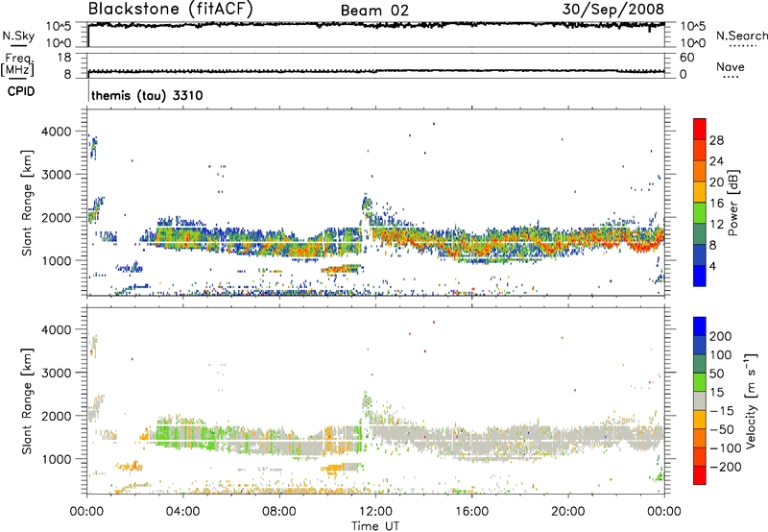Click the '-200' tick on the velocity colorbar

coord(726,467)
